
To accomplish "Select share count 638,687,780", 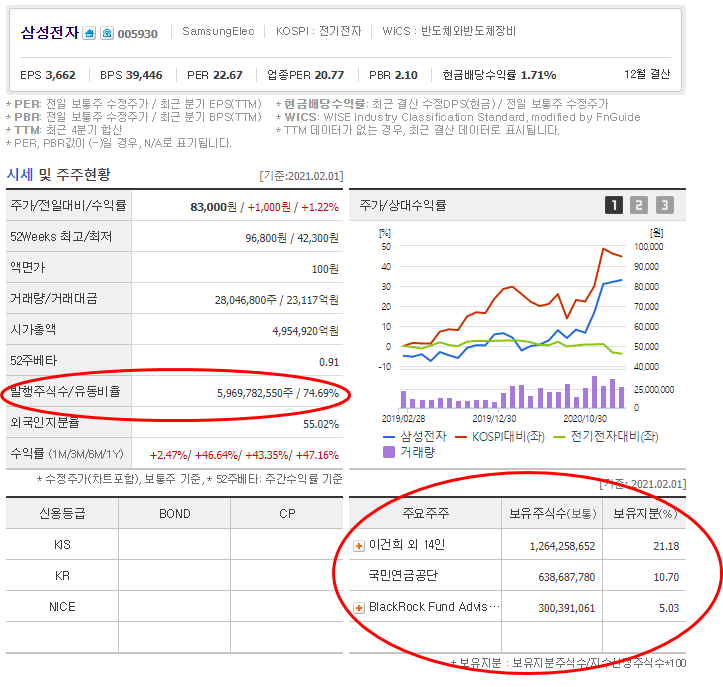I will tap(566, 577).
